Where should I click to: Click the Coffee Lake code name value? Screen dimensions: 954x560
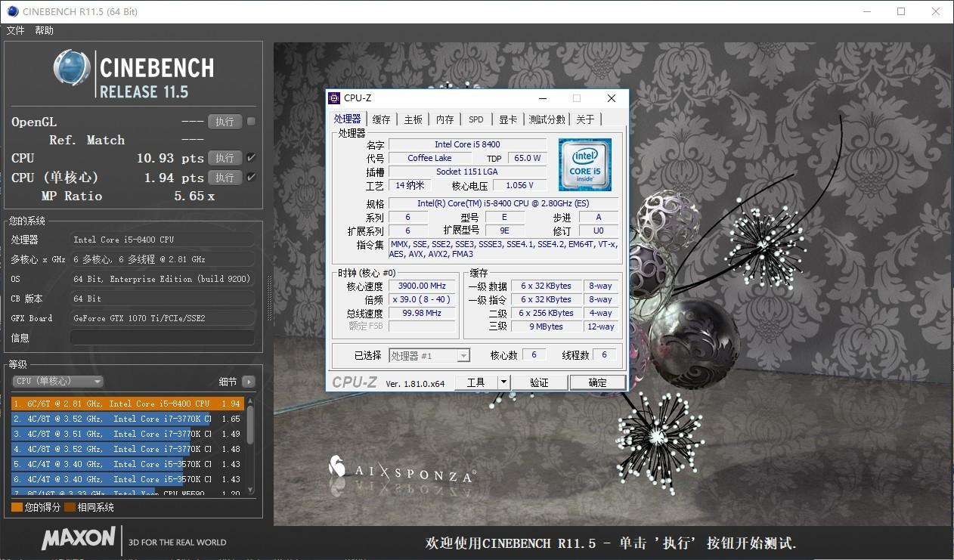(429, 158)
